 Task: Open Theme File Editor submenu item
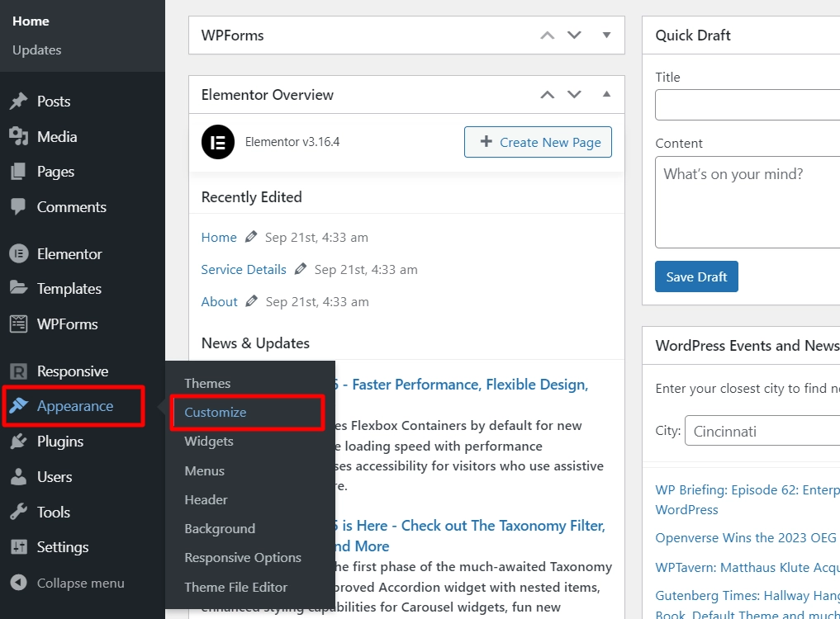tap(235, 588)
